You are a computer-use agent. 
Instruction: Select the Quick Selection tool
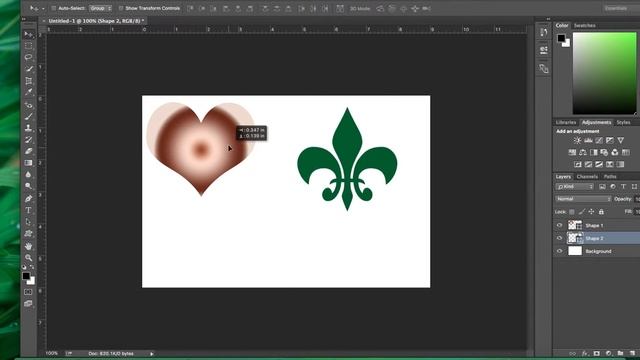pos(28,69)
